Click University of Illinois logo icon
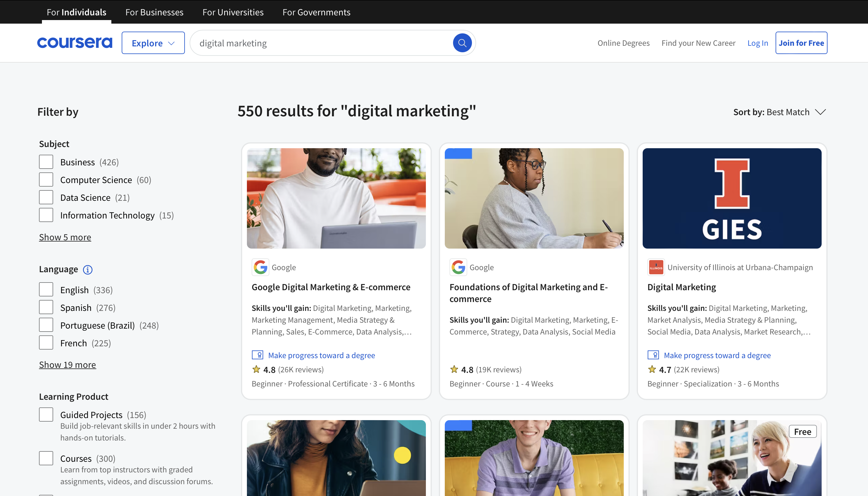The width and height of the screenshot is (868, 496). tap(656, 267)
